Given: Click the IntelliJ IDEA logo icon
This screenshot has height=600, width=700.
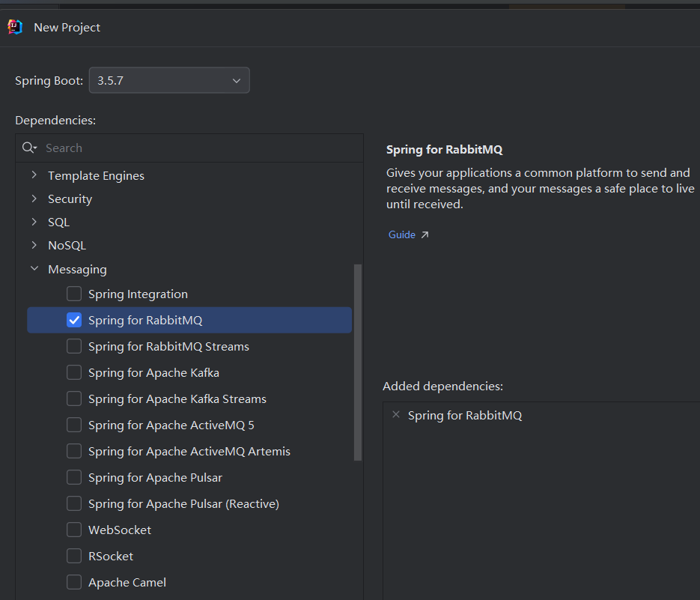Looking at the screenshot, I should click(15, 27).
